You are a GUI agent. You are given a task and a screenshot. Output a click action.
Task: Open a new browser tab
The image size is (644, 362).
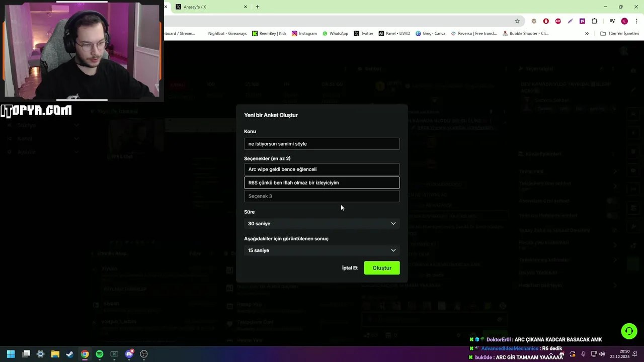258,7
